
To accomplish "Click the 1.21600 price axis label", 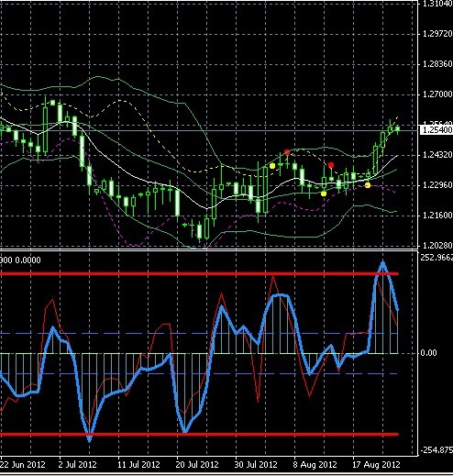I will click(437, 216).
